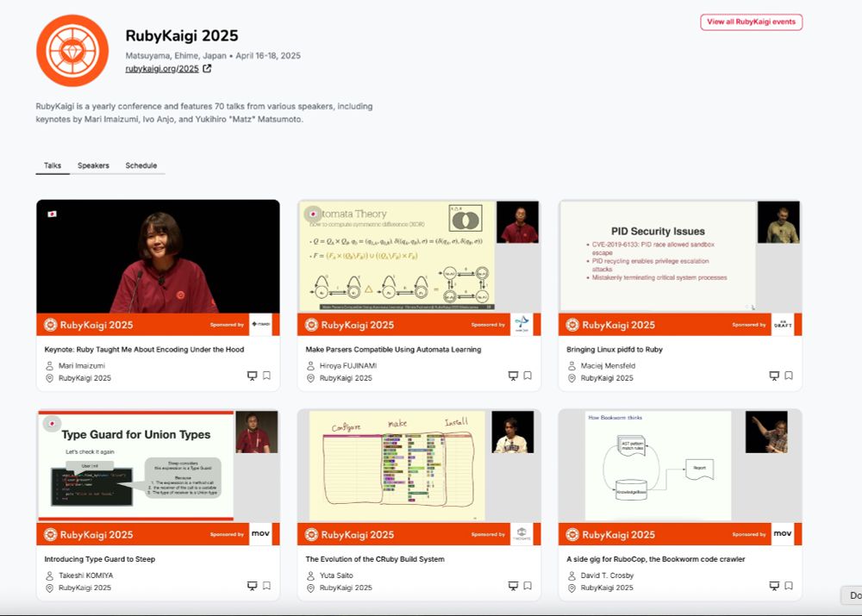
Task: Mark Evolution of CRuby Build talk as watched
Action: point(513,586)
